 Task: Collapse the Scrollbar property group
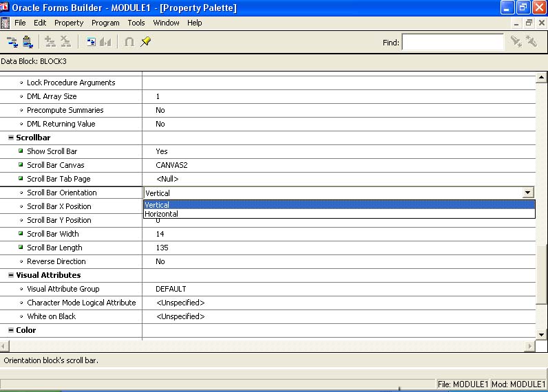pyautogui.click(x=11, y=138)
